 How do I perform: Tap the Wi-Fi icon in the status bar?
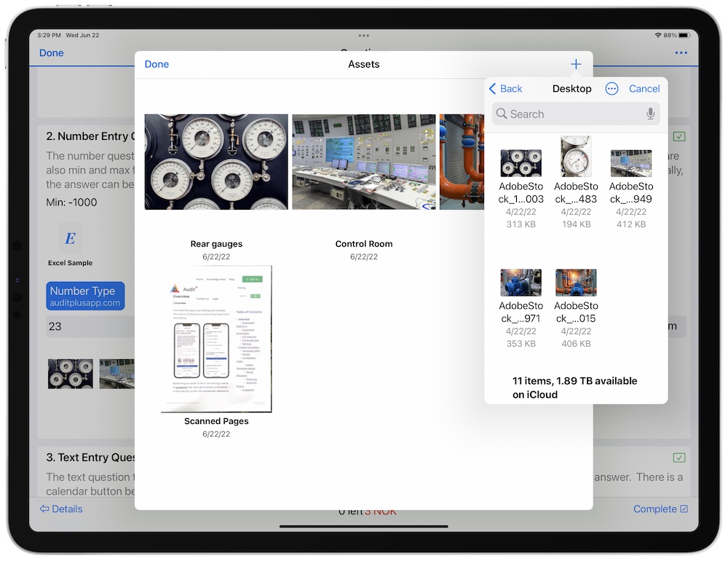click(658, 35)
